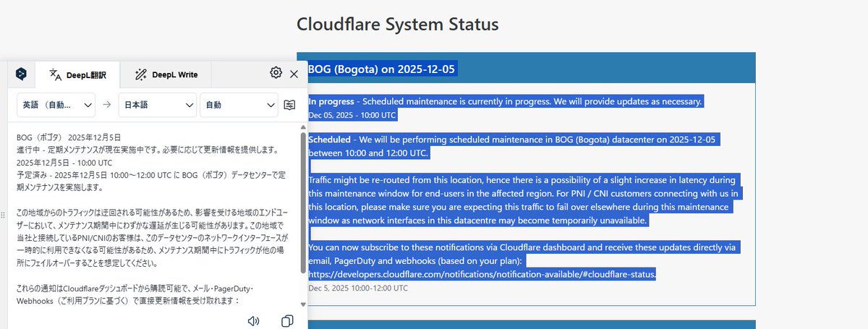The height and width of the screenshot is (329, 868).
Task: Open DeepL settings gear
Action: [276, 73]
